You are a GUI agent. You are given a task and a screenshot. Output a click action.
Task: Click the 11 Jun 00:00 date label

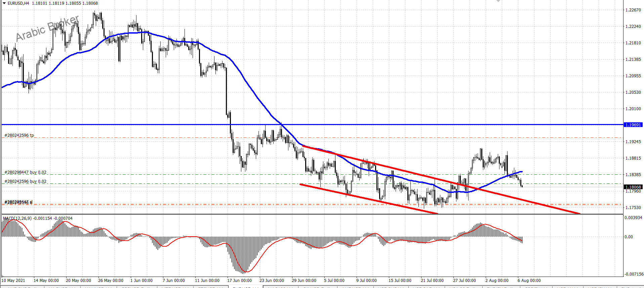207,281
